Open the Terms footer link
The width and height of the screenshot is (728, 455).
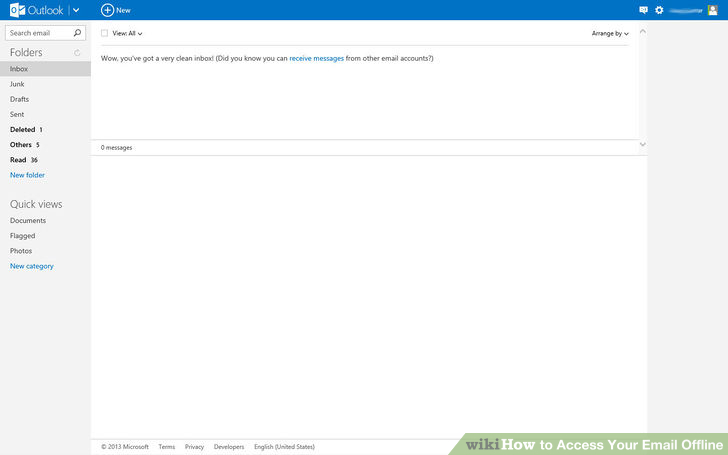[x=167, y=447]
